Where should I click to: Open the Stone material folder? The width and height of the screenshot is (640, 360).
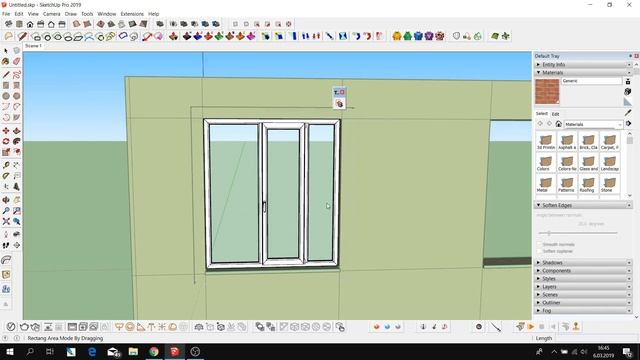coord(609,184)
